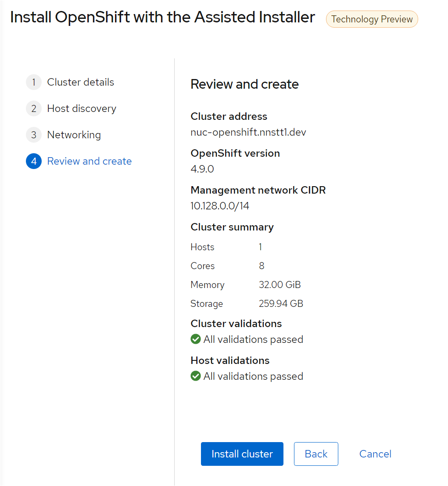Click the management network CIDR 10.128.0.0/14
Screen dimensions: 448x486
(x=220, y=206)
